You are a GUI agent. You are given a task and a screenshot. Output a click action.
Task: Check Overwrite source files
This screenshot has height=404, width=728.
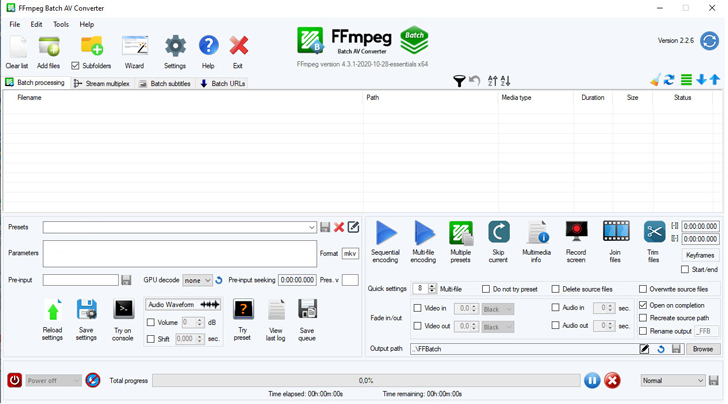point(643,289)
